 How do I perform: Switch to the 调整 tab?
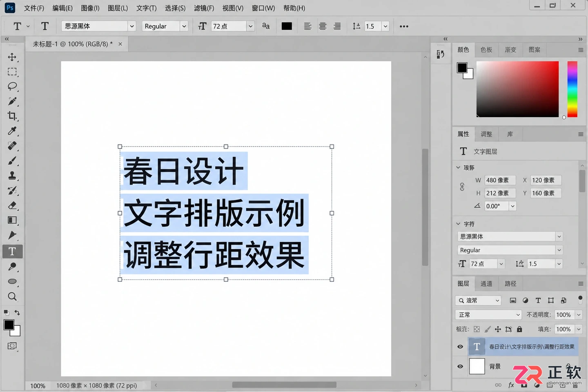click(x=486, y=134)
